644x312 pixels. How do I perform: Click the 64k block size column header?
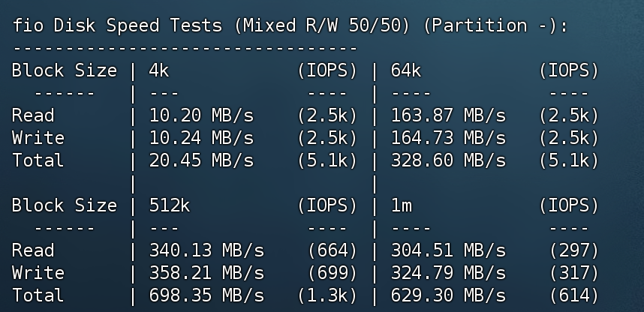click(406, 70)
